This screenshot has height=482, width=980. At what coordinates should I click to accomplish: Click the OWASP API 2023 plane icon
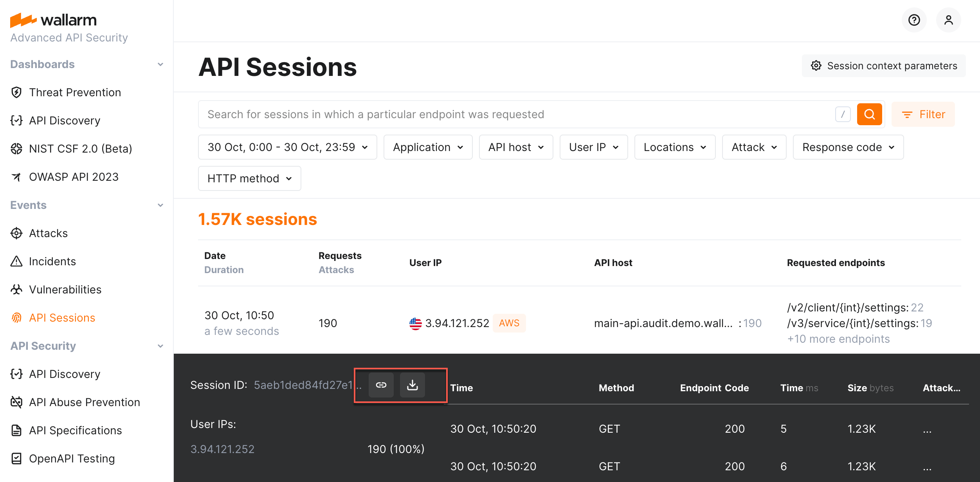(x=16, y=176)
